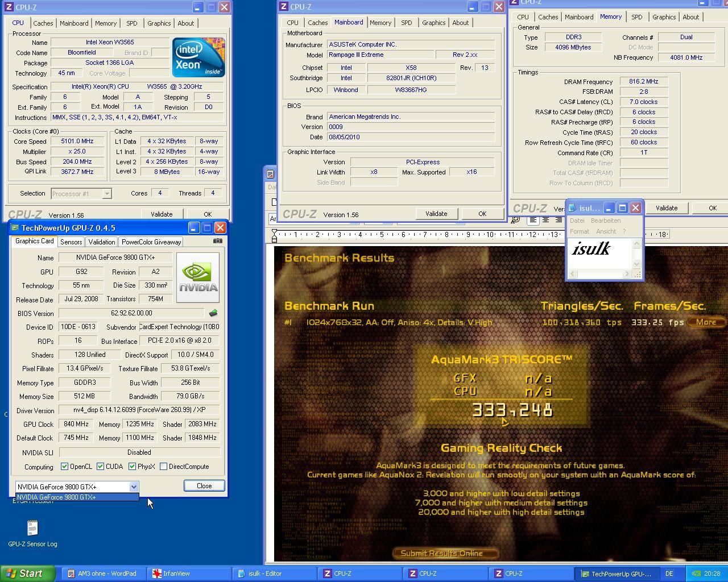Viewport: 728px width, 582px height.
Task: Click the CPU-Z icon in the Mainboard window title bar
Action: [284, 7]
